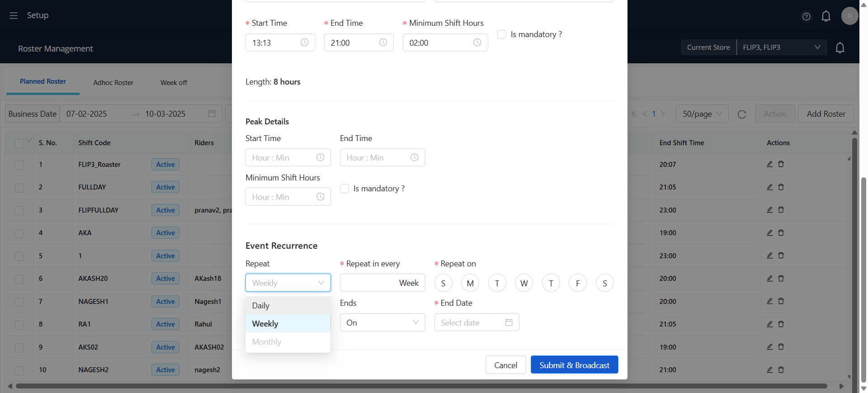Check Peak Details Is mandatory checkbox
The height and width of the screenshot is (393, 868).
tap(344, 189)
